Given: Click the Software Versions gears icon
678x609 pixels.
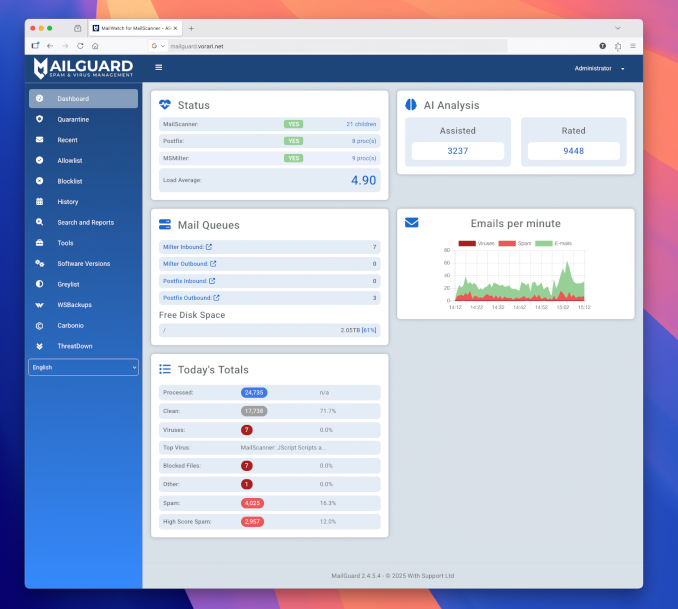Looking at the screenshot, I should tap(39, 263).
